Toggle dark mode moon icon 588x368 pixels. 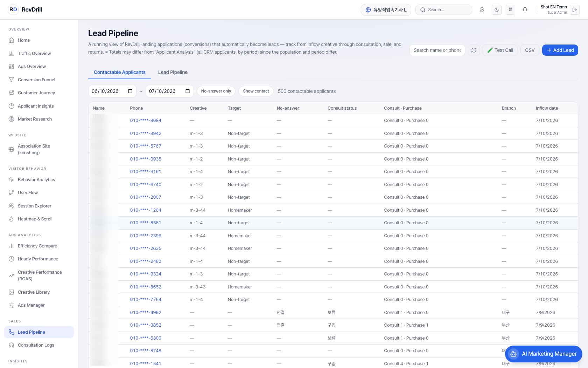pyautogui.click(x=496, y=10)
